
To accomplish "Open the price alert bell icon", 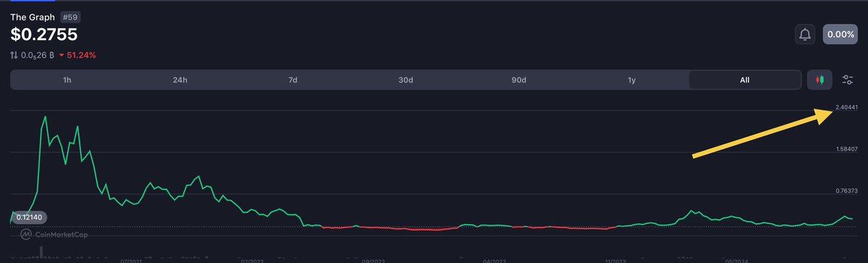I will click(x=804, y=34).
